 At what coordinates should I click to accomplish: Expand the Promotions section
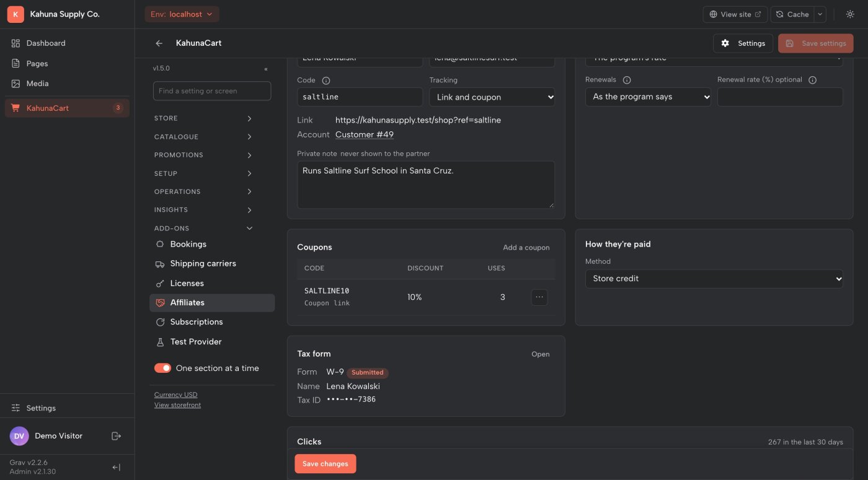pos(204,155)
